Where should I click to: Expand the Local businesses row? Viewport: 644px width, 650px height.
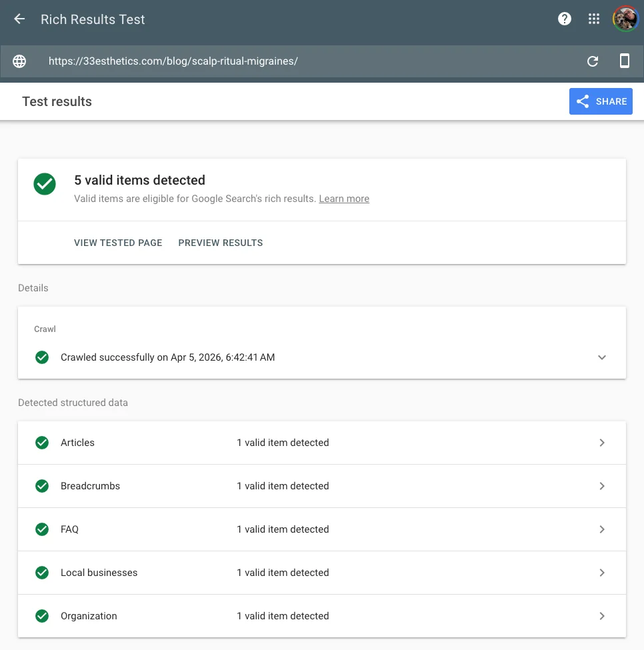click(602, 572)
